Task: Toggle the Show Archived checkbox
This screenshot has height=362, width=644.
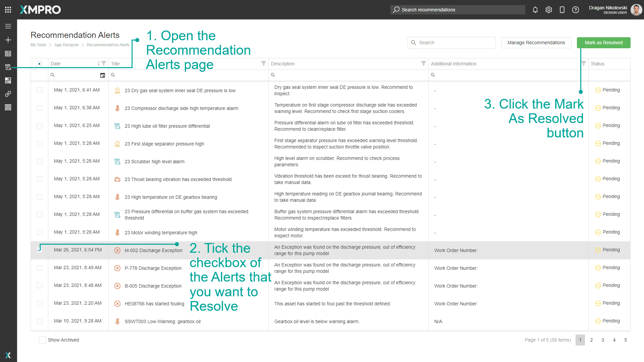Action: (x=42, y=340)
